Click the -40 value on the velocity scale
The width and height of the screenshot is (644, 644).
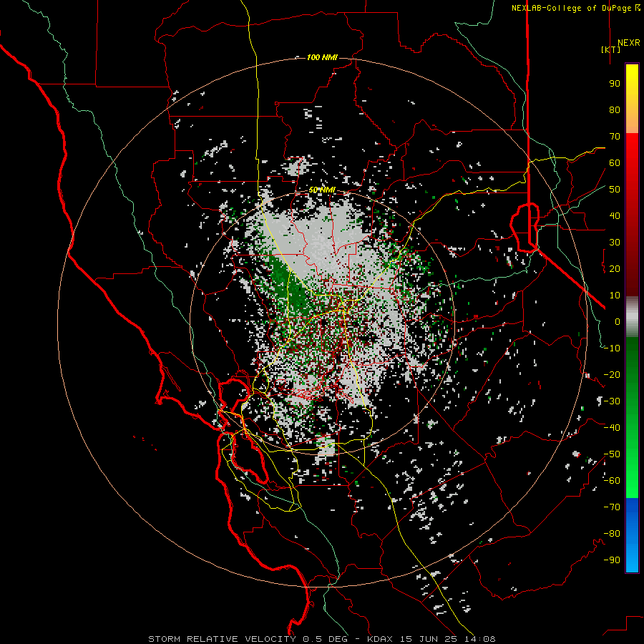point(612,428)
